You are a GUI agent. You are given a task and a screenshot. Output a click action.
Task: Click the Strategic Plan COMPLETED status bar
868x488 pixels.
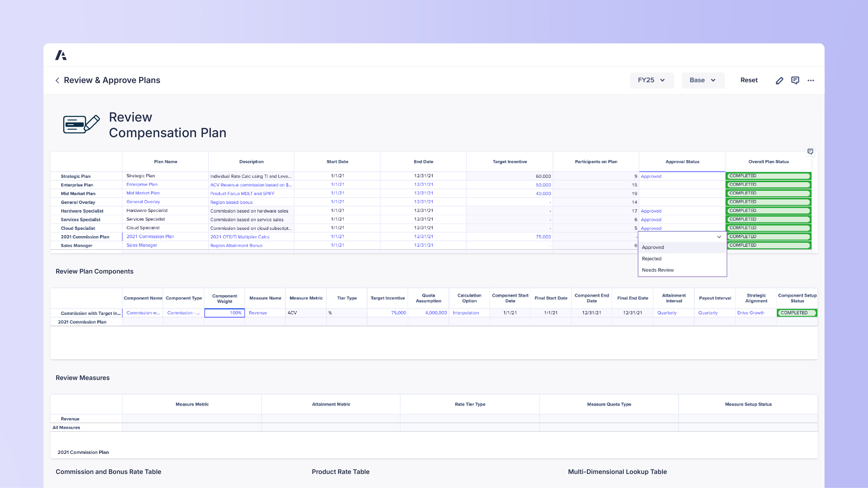click(768, 176)
